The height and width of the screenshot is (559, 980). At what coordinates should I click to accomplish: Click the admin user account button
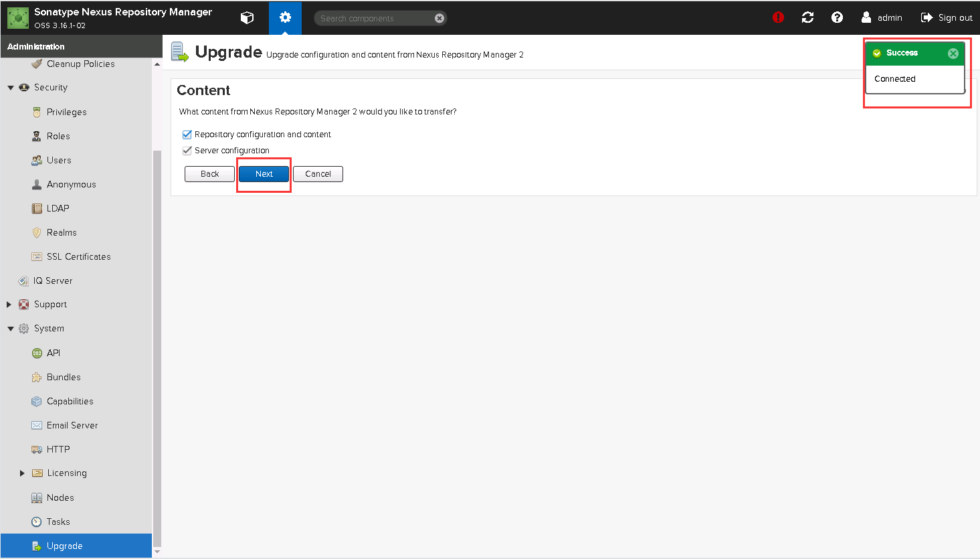pyautogui.click(x=882, y=17)
